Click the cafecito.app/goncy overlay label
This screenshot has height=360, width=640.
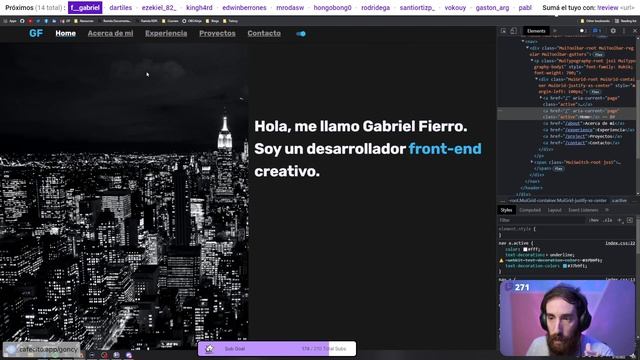(x=42, y=349)
